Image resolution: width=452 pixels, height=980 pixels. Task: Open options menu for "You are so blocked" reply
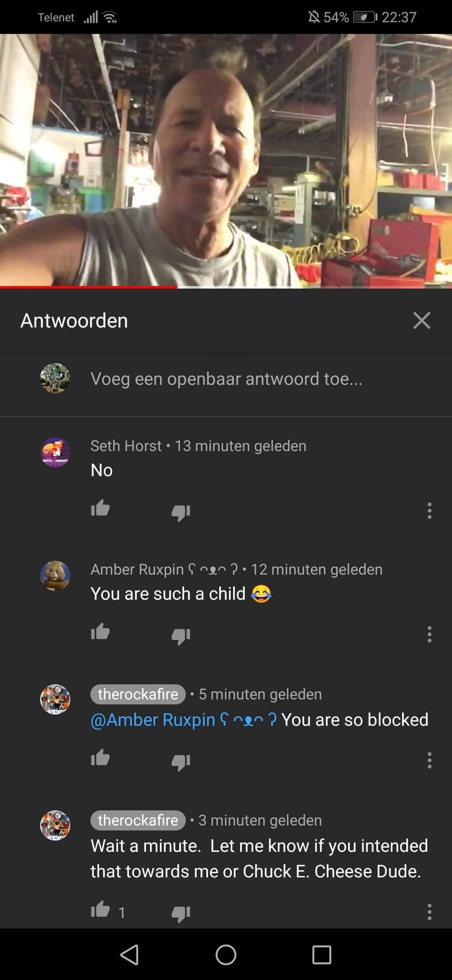[429, 760]
